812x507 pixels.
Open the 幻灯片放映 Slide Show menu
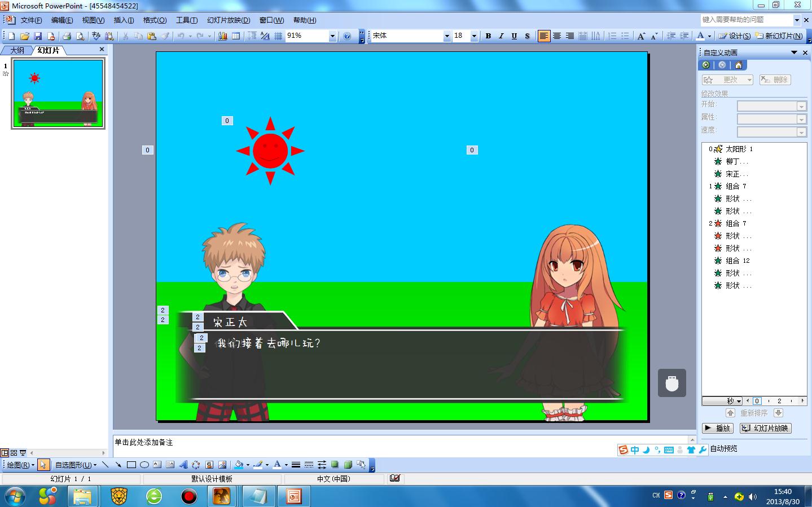(x=229, y=20)
